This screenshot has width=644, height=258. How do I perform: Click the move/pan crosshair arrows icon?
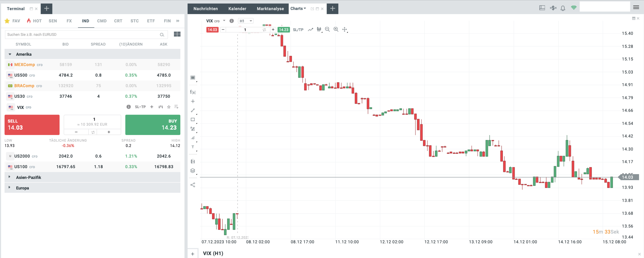click(345, 29)
